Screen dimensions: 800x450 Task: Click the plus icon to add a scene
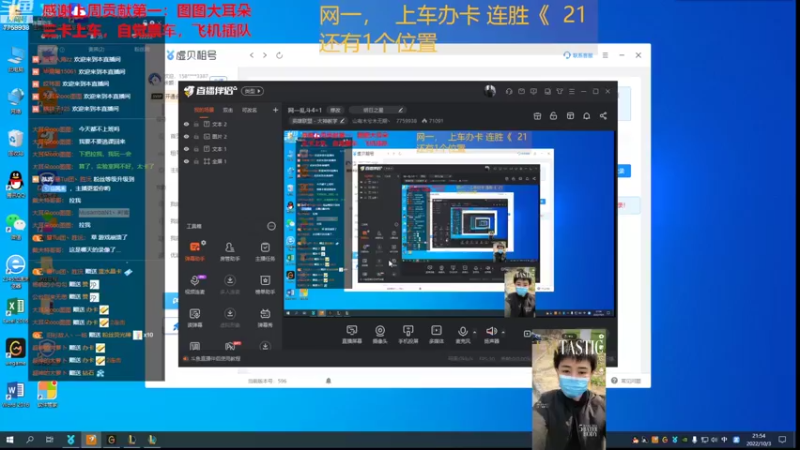276,110
